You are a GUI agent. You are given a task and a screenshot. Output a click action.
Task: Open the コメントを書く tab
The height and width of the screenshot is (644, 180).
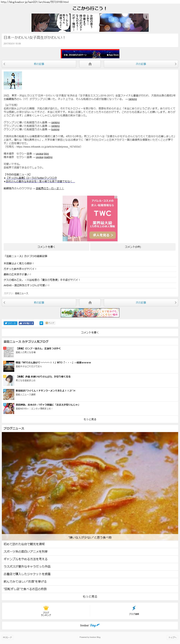tap(46, 247)
